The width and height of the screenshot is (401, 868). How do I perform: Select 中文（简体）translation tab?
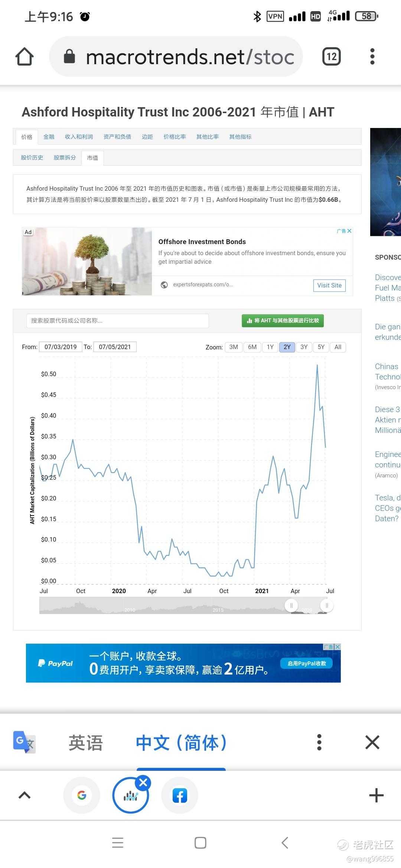(181, 743)
